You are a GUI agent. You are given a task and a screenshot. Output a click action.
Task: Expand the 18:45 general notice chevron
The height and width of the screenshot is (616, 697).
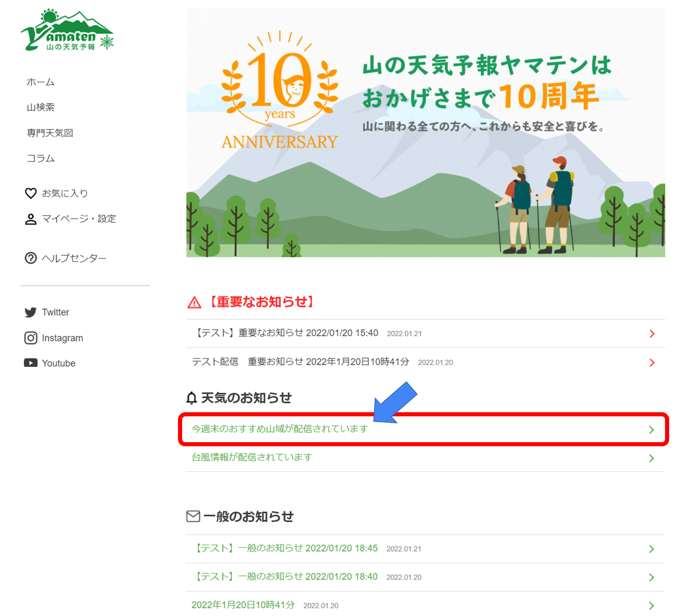pyautogui.click(x=652, y=549)
